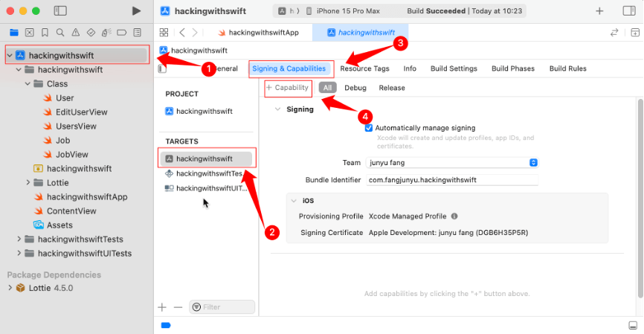Click the + Capability button
644x334 pixels.
(288, 88)
